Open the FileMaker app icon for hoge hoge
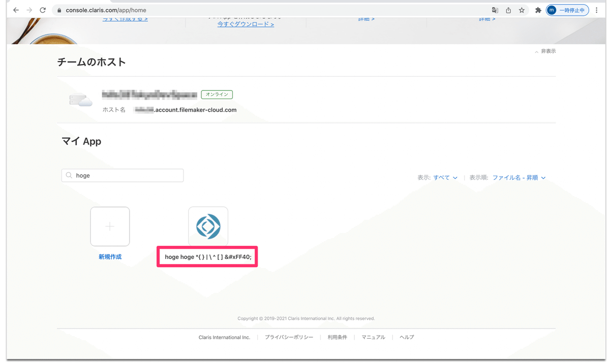The image size is (610, 364). coord(208,226)
